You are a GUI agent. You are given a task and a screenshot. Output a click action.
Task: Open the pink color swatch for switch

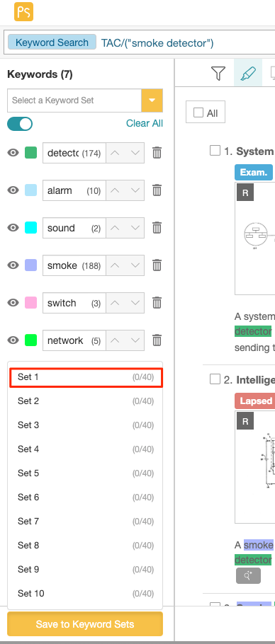tap(30, 303)
